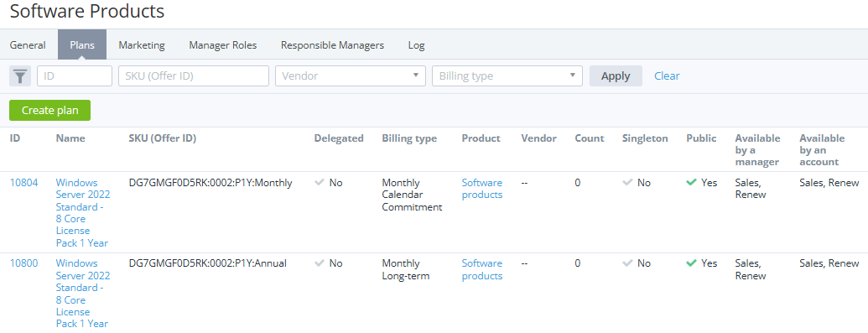The image size is (868, 333).
Task: Expand the Billing type dropdown
Action: [x=507, y=75]
